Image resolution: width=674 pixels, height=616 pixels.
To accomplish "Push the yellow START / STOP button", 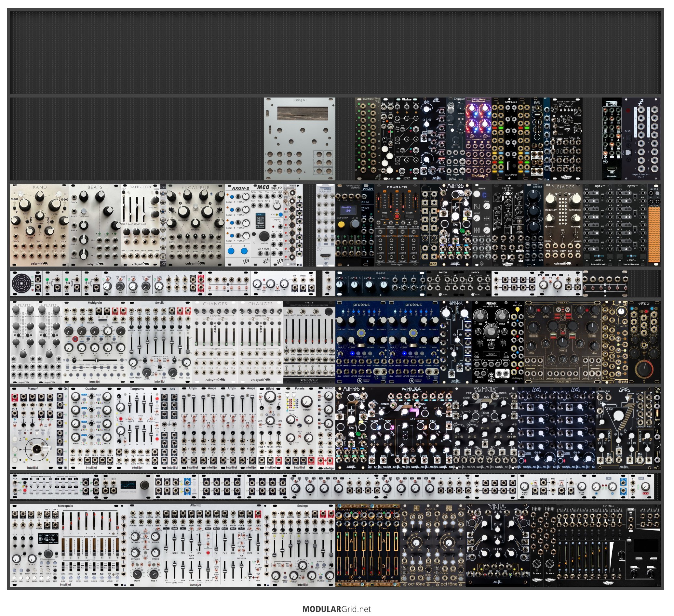I will click(x=341, y=225).
